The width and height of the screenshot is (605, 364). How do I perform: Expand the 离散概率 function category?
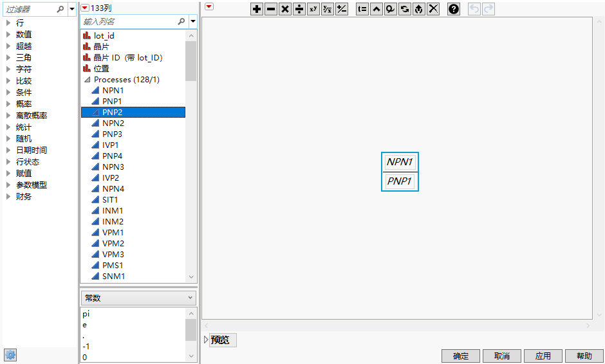[x=8, y=115]
